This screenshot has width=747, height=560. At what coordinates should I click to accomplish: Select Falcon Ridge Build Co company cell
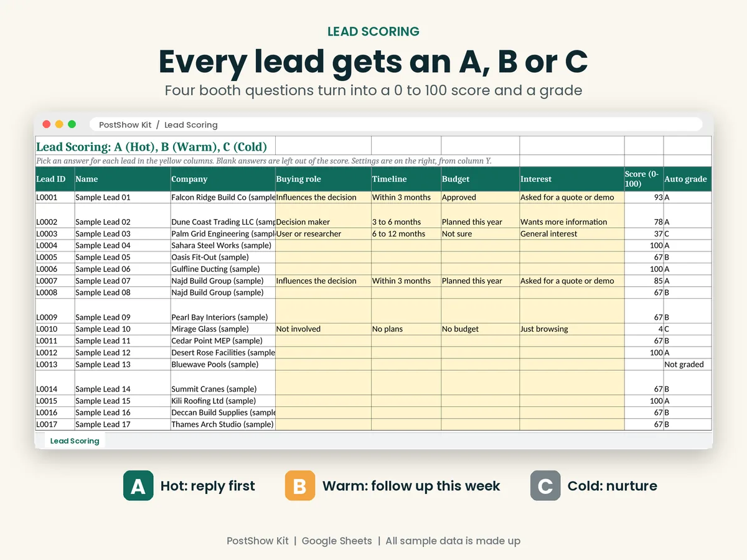223,197
